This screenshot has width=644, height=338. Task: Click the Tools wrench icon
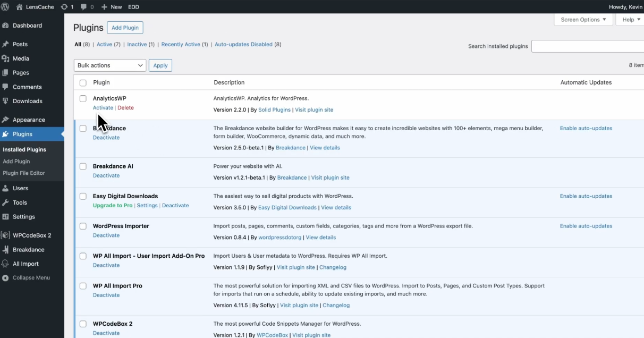(x=6, y=202)
